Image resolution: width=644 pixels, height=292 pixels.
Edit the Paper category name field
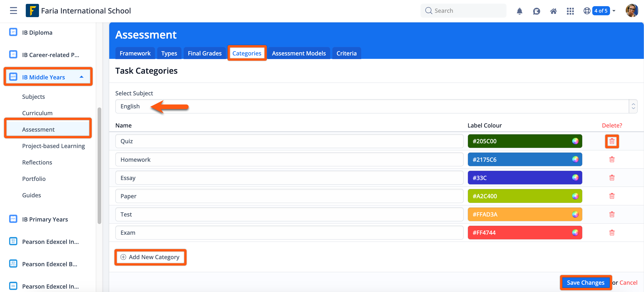[289, 196]
